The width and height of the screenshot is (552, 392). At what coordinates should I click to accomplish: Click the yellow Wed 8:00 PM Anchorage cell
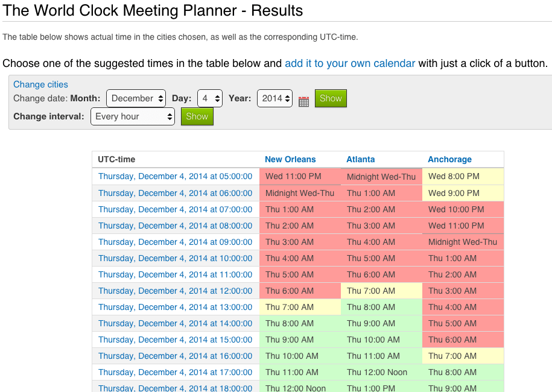coord(463,176)
